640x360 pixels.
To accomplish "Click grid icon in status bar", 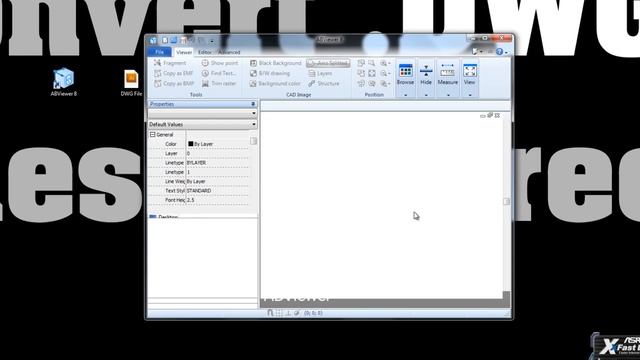I will tap(279, 313).
